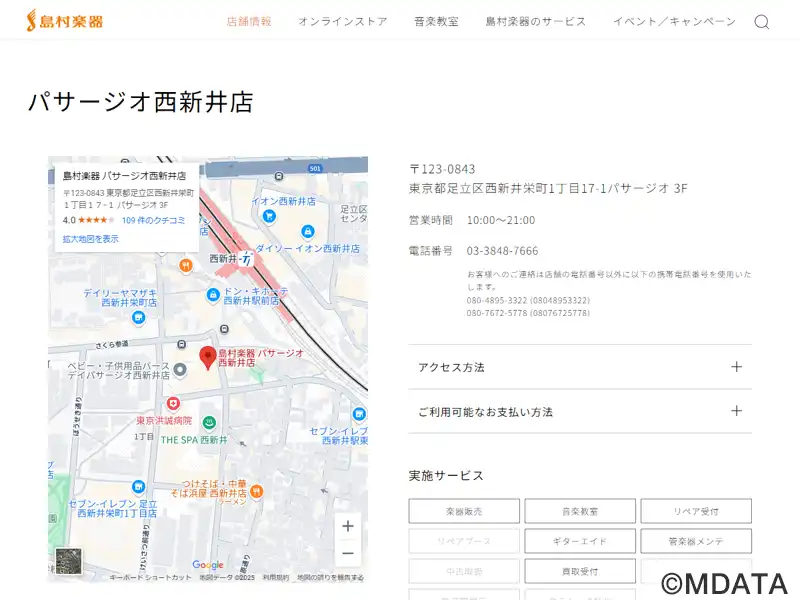Open the イベント／キャンペーン menu item
This screenshot has height=600, width=800.
(674, 21)
